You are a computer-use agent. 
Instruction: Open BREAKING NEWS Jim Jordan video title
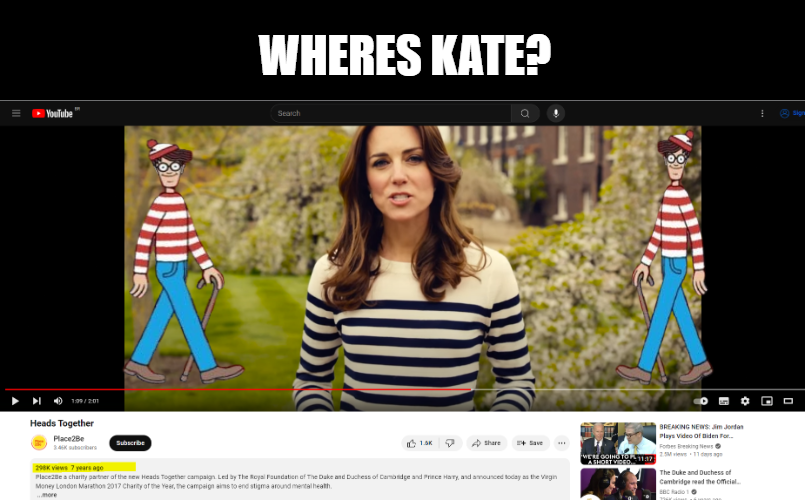(701, 431)
